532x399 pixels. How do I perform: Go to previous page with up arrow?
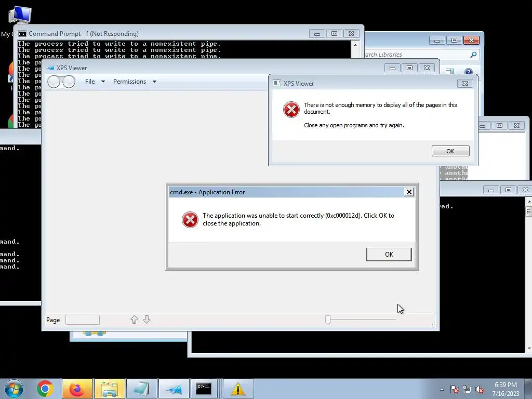point(134,320)
